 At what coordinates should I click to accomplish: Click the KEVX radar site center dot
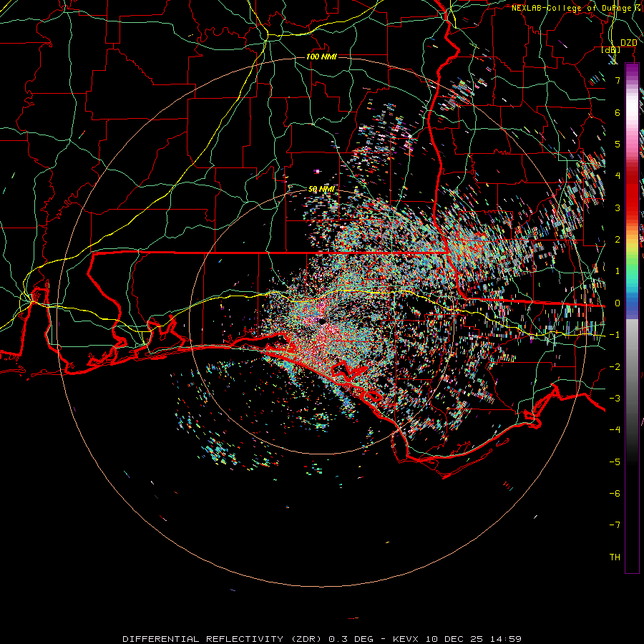(x=321, y=321)
